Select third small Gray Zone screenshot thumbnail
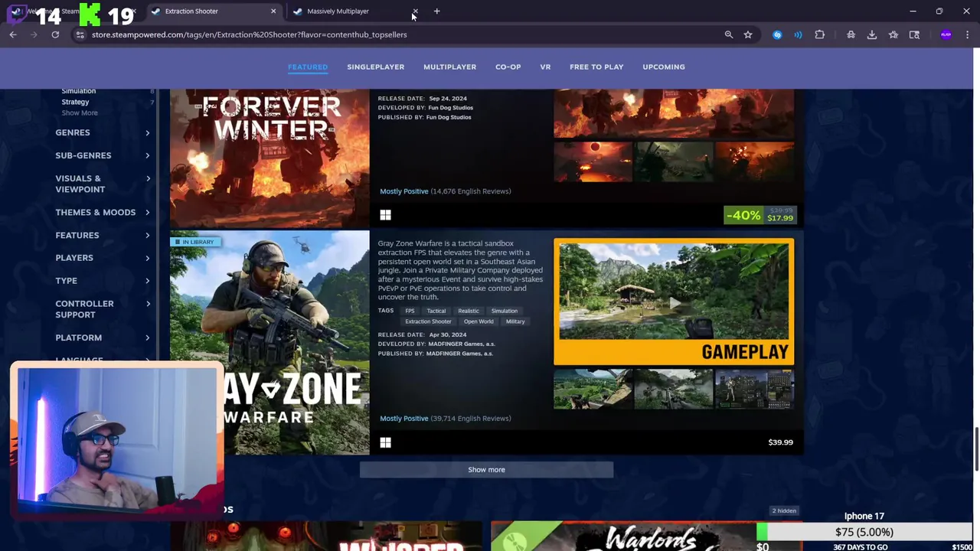The image size is (980, 551). point(754,389)
